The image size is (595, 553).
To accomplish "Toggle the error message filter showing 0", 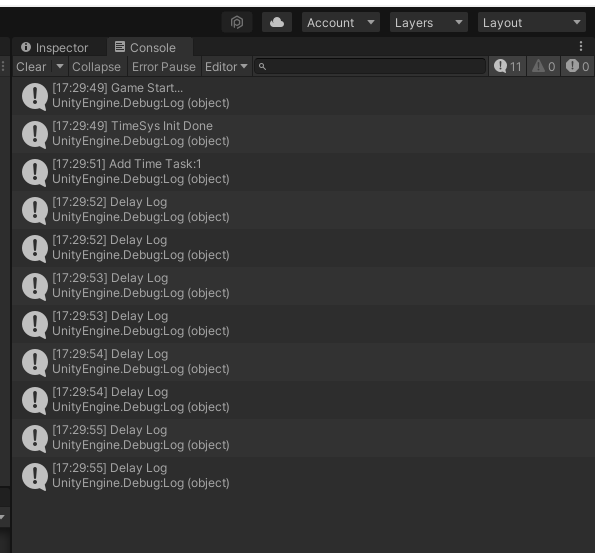I will click(577, 66).
